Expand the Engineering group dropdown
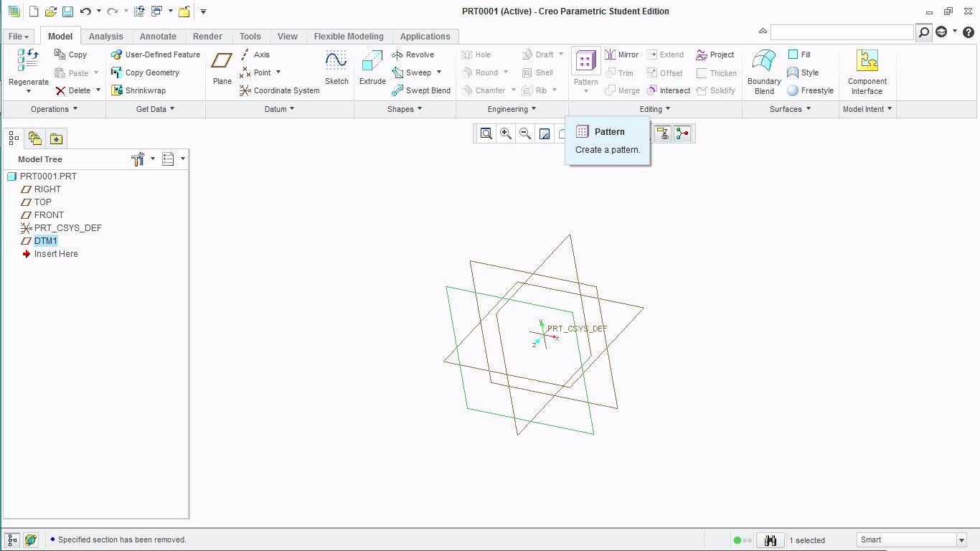980x551 pixels. 512,109
